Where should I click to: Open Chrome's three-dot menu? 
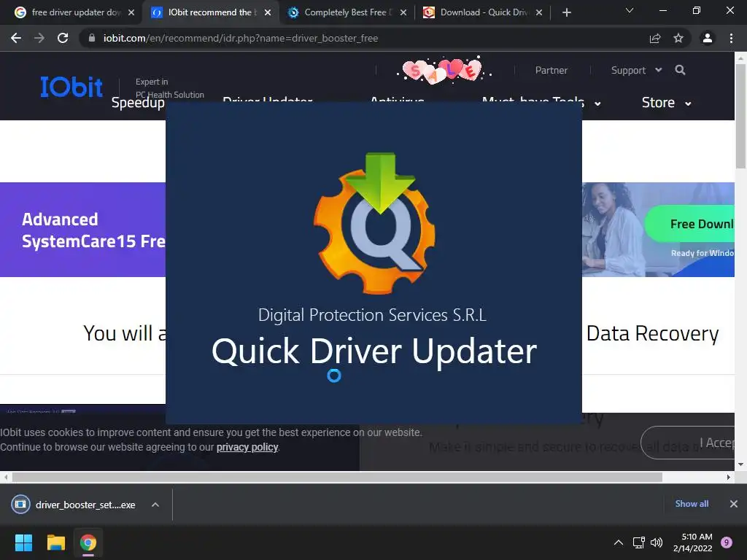click(731, 38)
